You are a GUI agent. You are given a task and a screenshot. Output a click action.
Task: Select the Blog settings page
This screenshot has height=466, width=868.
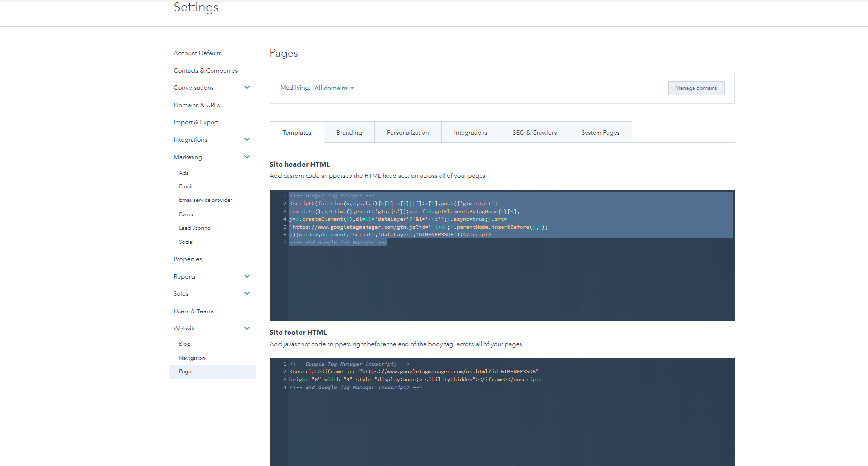point(185,344)
